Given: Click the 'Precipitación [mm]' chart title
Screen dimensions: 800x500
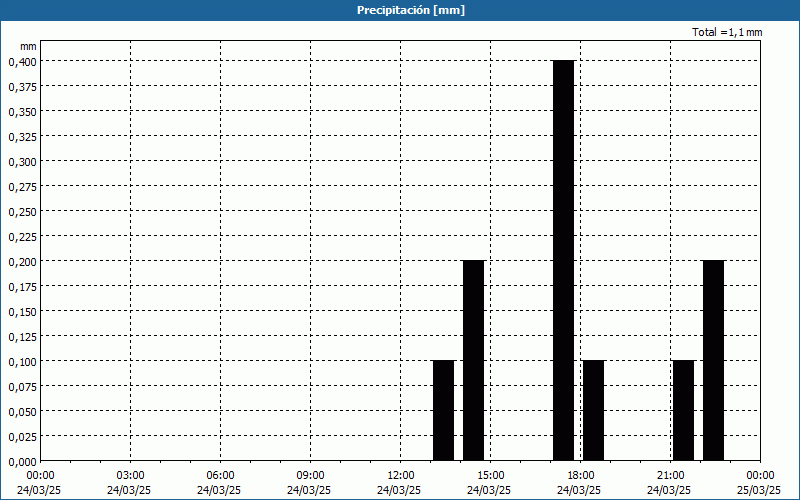Looking at the screenshot, I should coord(411,10).
